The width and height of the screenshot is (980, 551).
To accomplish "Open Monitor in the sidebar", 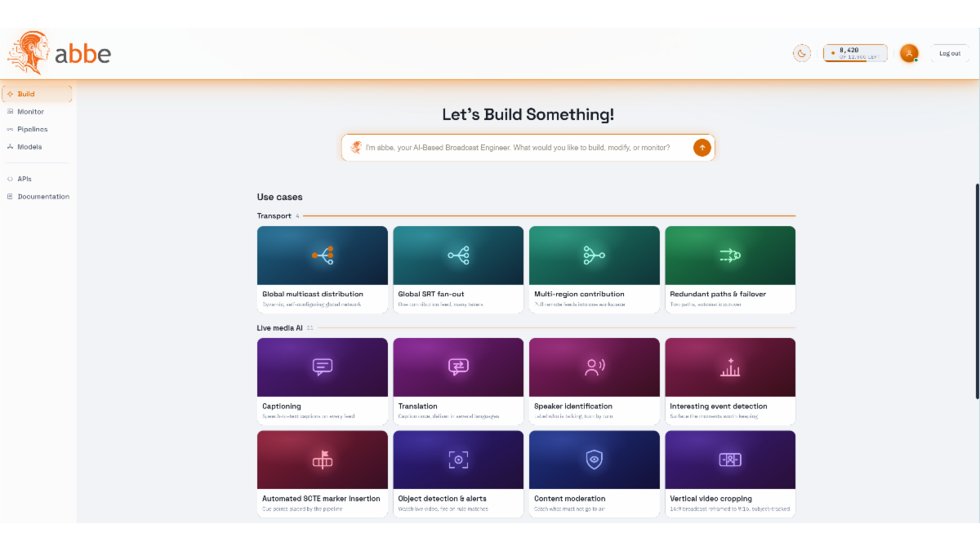I will pos(37,112).
